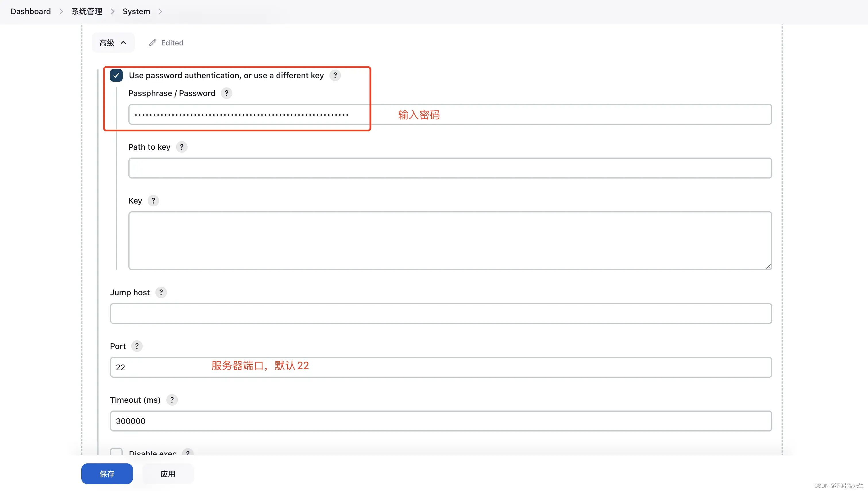
Task: Click the 应用 apply button
Action: pos(168,474)
